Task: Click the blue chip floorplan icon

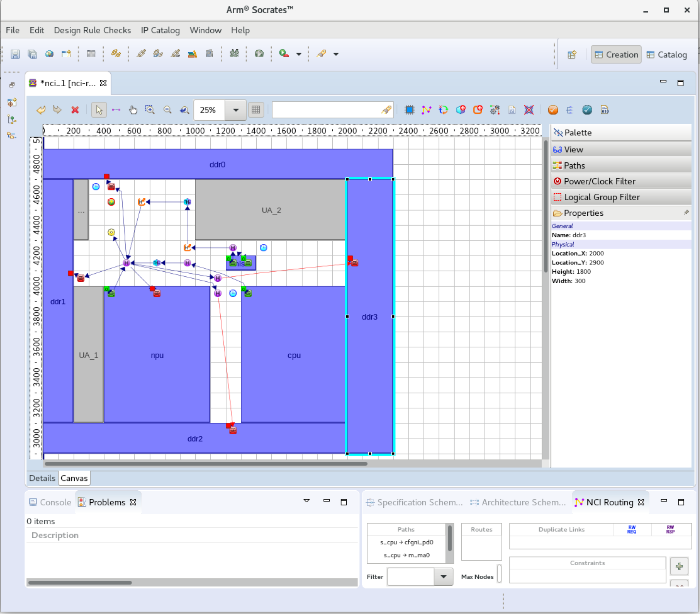Action: [409, 110]
